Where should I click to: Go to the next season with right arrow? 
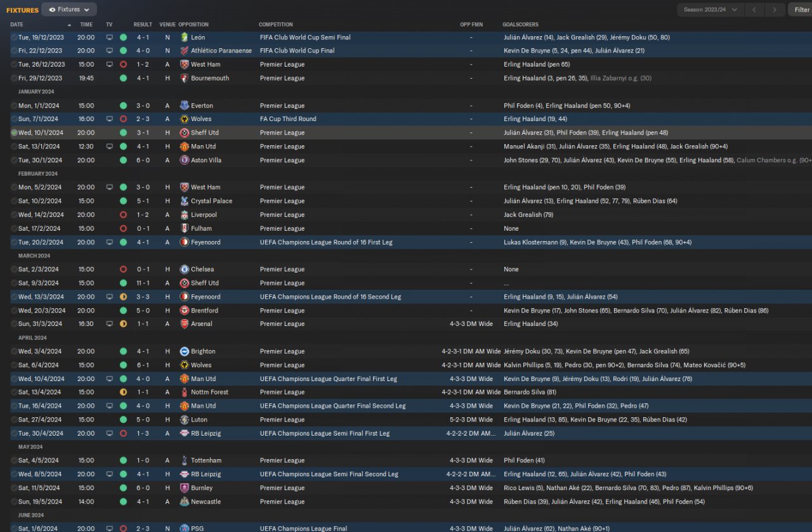pyautogui.click(x=774, y=10)
